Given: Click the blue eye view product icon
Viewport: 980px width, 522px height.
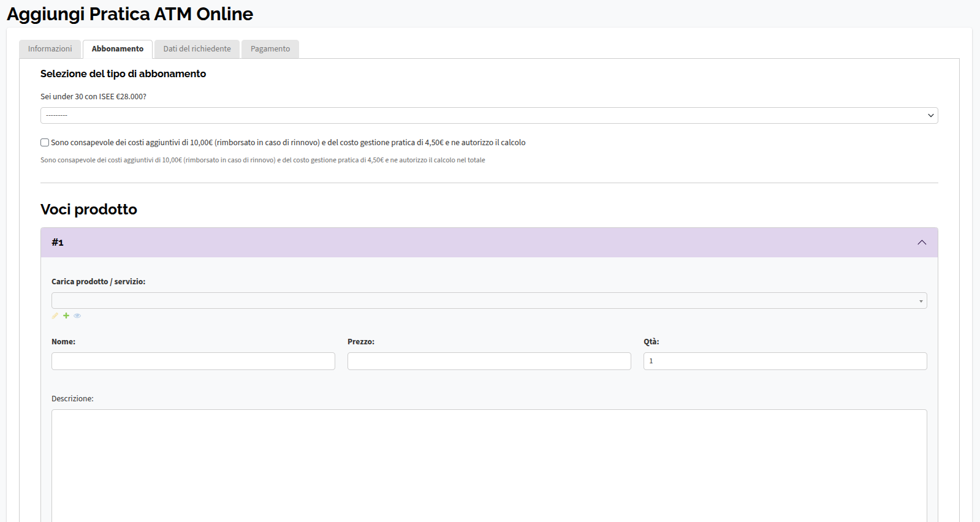Looking at the screenshot, I should point(77,316).
